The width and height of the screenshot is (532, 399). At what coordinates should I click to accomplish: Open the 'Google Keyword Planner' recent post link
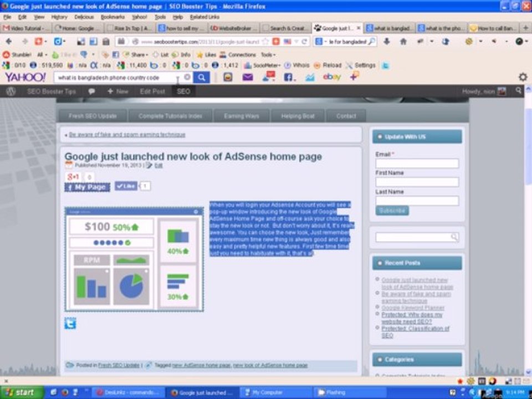coord(412,308)
